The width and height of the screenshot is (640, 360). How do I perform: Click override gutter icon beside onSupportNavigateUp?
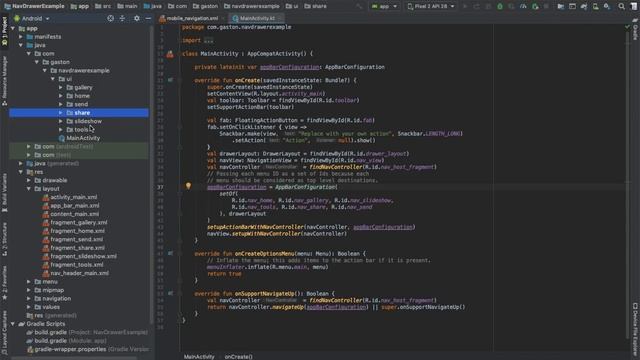(x=170, y=293)
